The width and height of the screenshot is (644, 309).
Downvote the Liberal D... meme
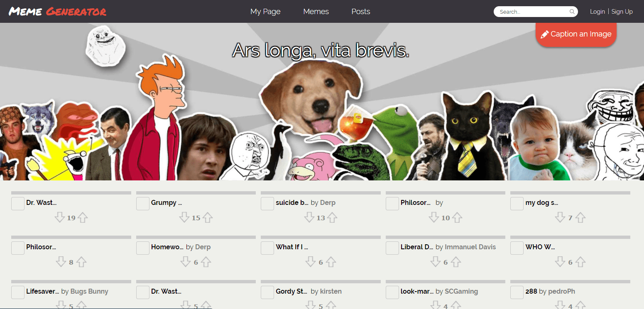[x=436, y=262]
